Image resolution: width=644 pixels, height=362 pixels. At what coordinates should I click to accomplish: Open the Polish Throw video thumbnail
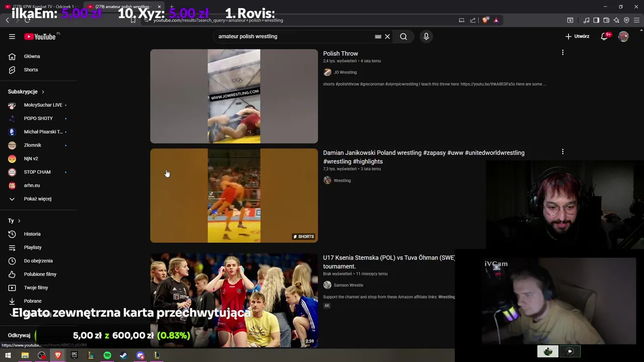234,96
